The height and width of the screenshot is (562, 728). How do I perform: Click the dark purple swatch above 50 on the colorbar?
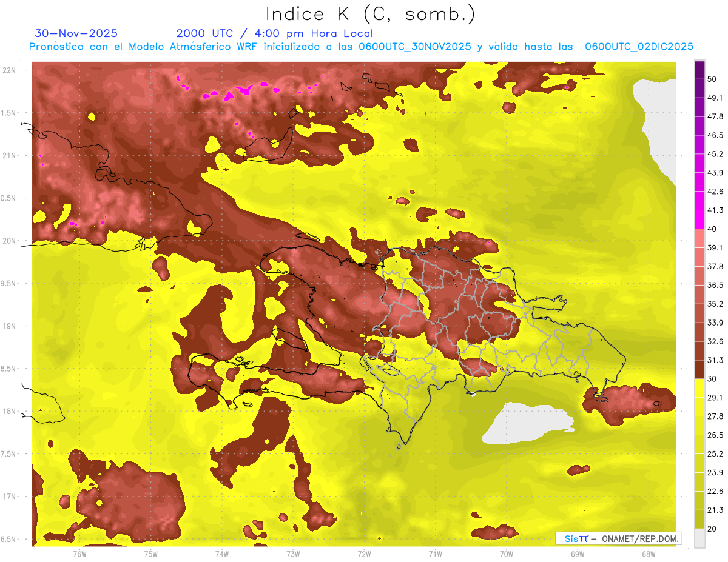pyautogui.click(x=700, y=70)
